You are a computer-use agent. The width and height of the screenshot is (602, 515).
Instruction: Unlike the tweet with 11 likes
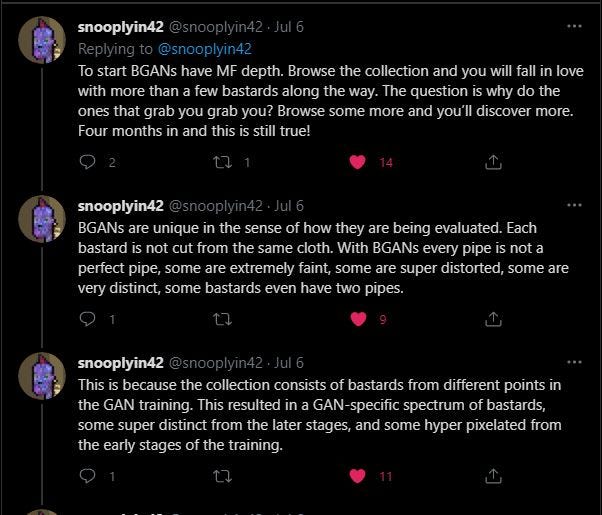(x=357, y=476)
